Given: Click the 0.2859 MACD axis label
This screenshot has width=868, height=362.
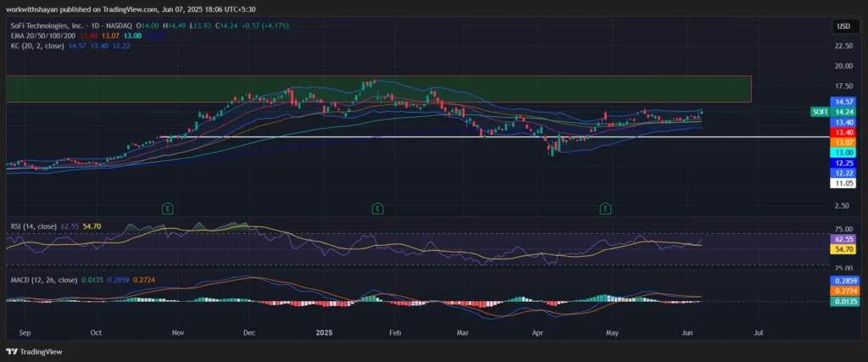Looking at the screenshot, I should coord(843,281).
